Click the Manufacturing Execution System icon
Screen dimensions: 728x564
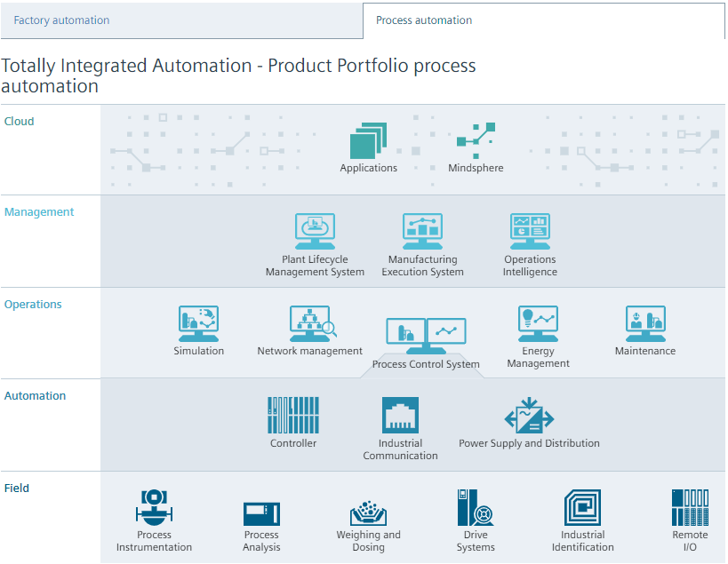click(x=422, y=232)
